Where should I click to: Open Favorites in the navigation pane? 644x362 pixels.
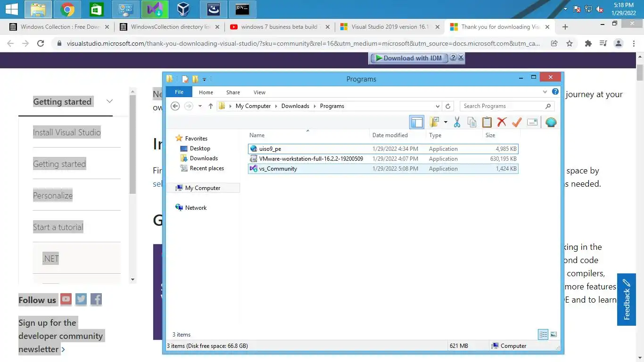196,139
